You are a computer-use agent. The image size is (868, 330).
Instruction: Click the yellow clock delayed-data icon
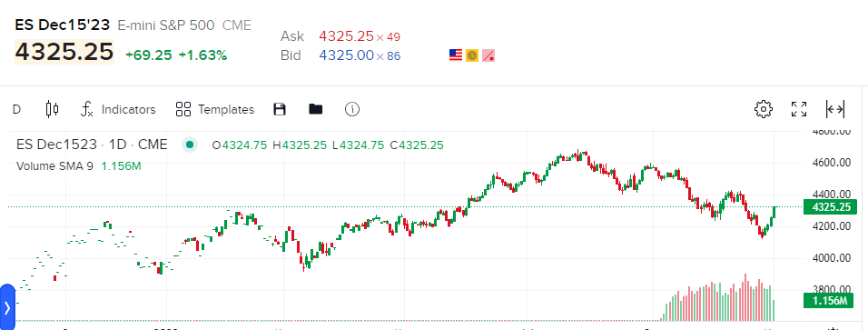point(471,55)
